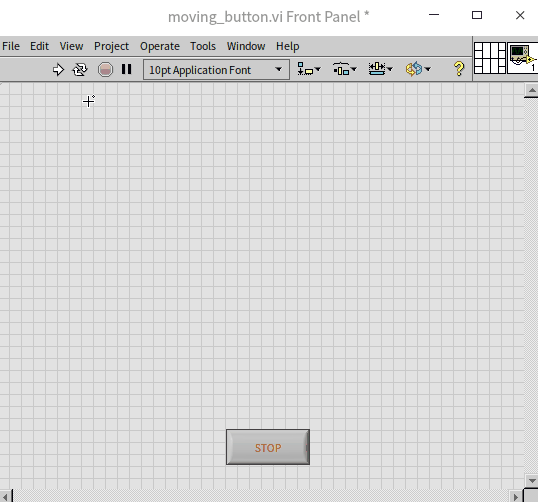Screen dimensions: 538x502
Task: Click the vertical scrollbar down arrow
Action: coord(532,481)
